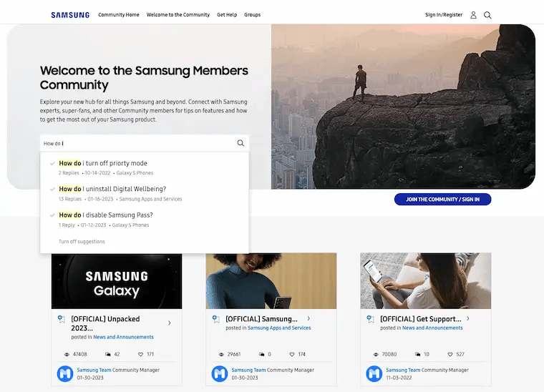
Task: Click views eye icon showing 70080
Action: [375, 354]
